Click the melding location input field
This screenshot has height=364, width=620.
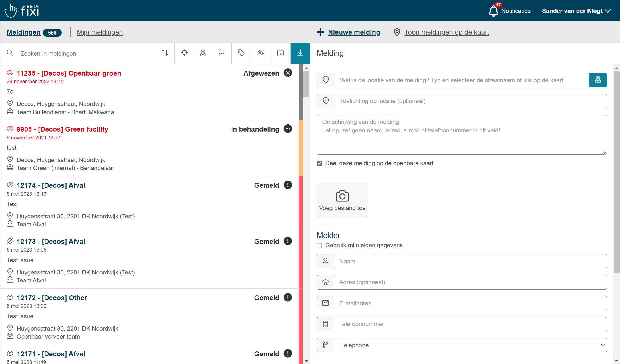(x=462, y=80)
